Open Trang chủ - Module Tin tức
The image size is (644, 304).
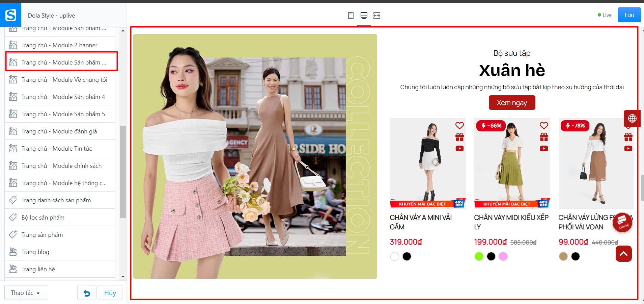click(x=60, y=149)
